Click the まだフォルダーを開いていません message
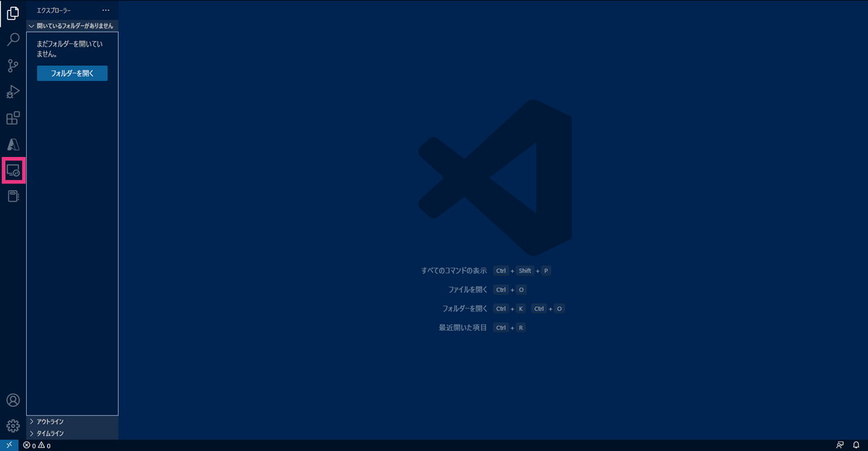Image resolution: width=868 pixels, height=451 pixels. pos(69,49)
